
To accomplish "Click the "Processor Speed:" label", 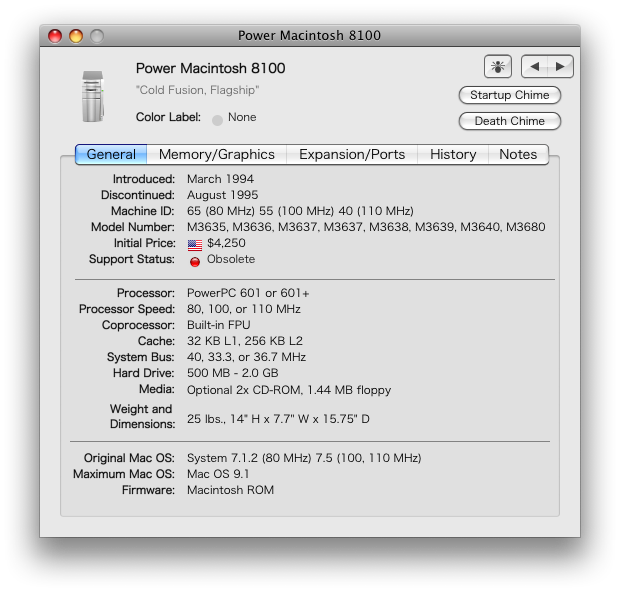I will (x=127, y=309).
